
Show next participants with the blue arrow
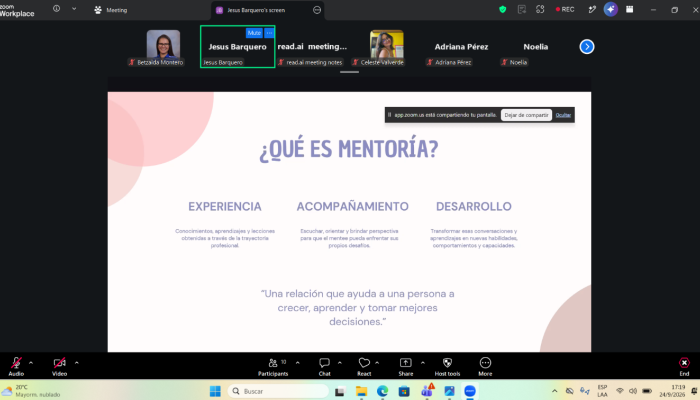point(587,46)
